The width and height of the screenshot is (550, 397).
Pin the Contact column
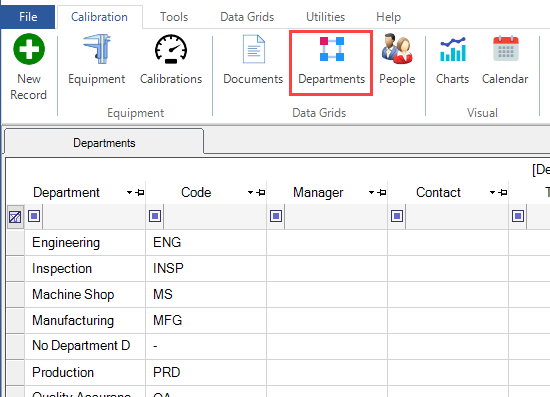coord(503,193)
